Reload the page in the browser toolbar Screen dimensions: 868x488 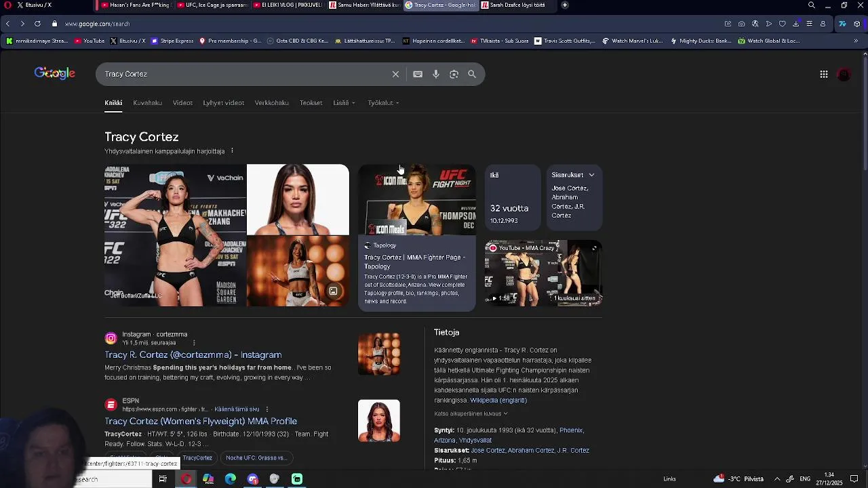[x=37, y=24]
